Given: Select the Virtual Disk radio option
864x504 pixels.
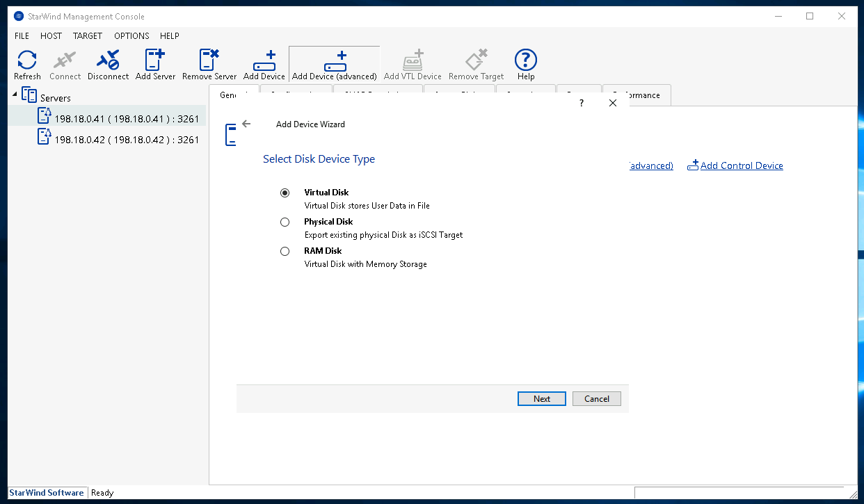Looking at the screenshot, I should tap(285, 193).
